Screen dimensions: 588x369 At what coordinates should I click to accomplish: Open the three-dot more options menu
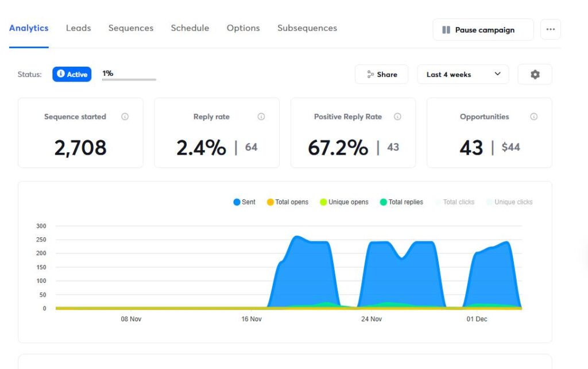coord(550,30)
